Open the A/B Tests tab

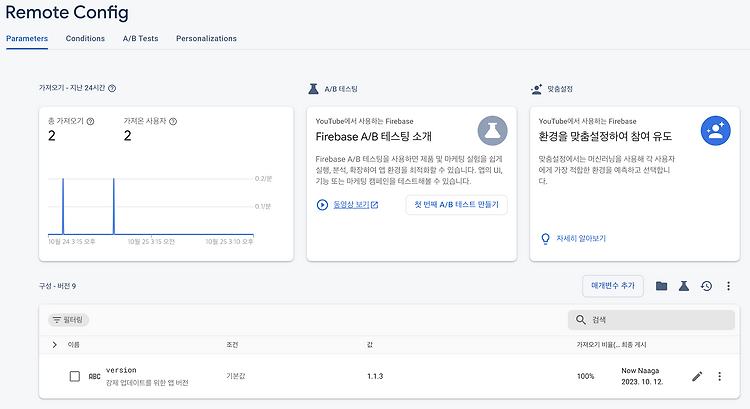(x=140, y=39)
